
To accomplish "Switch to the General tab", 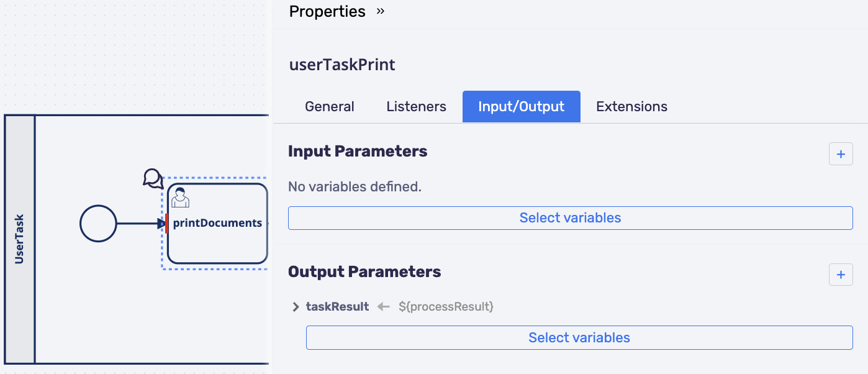I will (x=330, y=107).
